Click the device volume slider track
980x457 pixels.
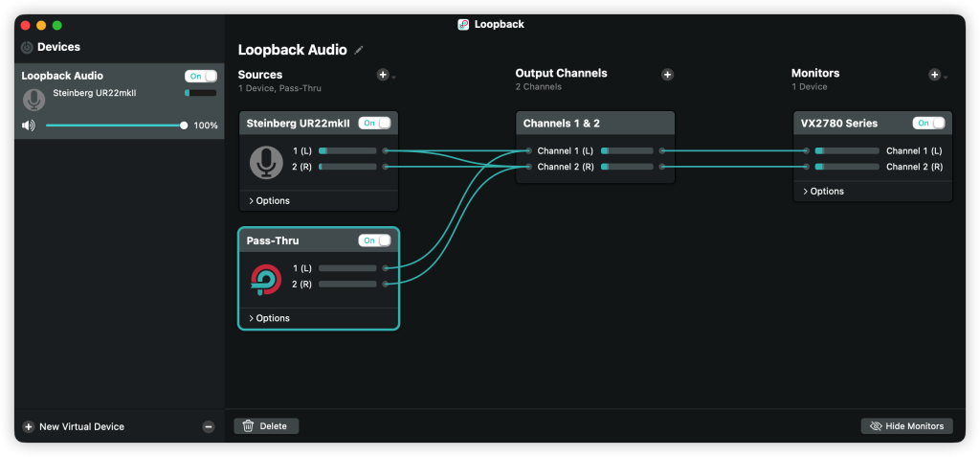tap(115, 126)
